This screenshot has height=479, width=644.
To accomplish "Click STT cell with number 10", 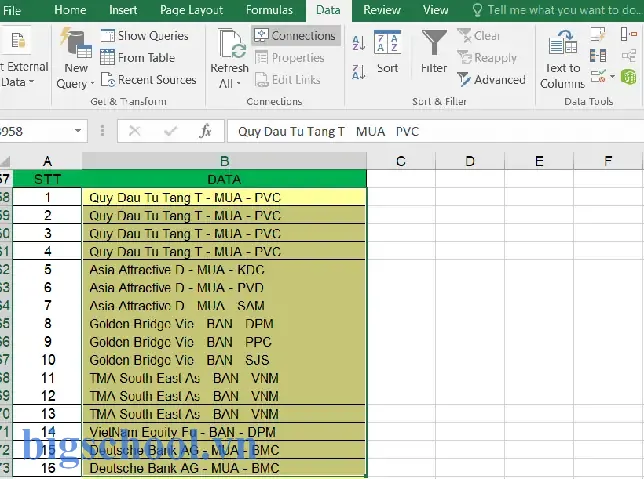I will coord(47,360).
